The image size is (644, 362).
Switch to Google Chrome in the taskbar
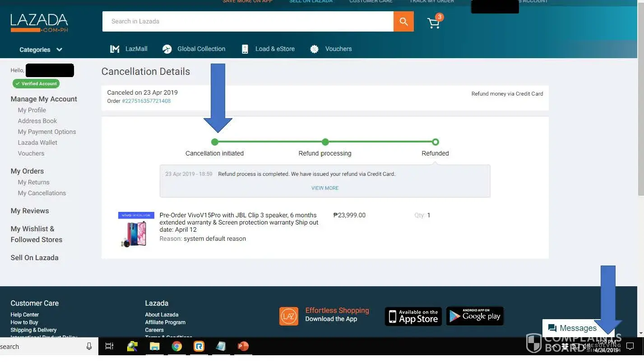click(177, 346)
